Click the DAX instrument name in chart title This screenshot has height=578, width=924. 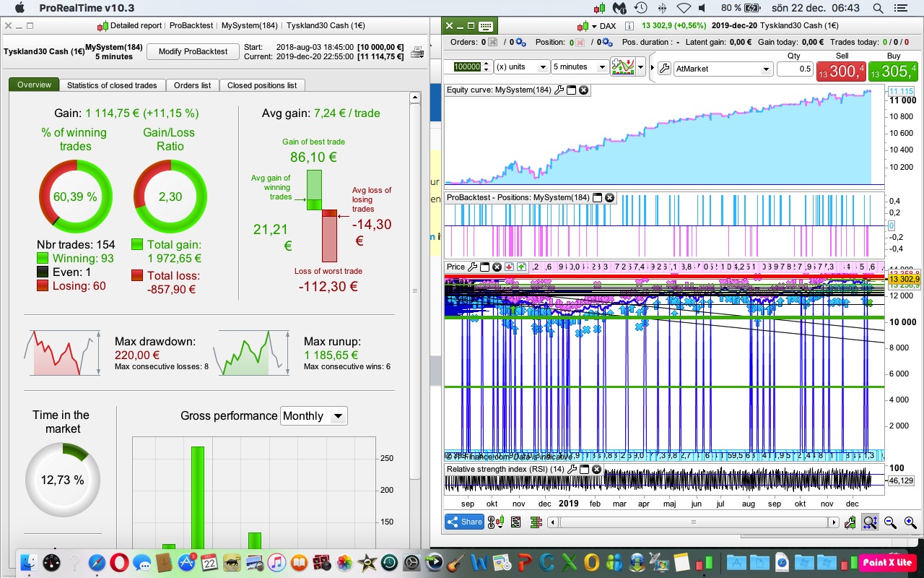point(608,26)
